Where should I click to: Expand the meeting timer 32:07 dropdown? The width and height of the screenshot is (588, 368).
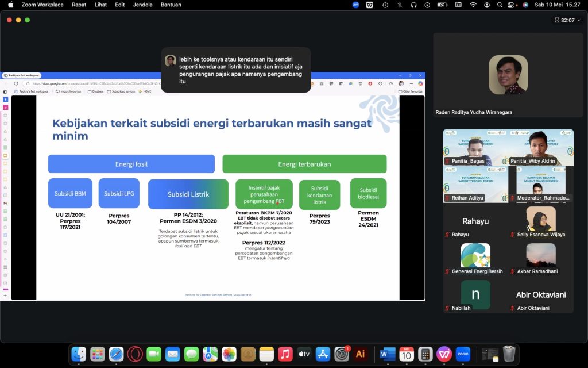pyautogui.click(x=564, y=20)
